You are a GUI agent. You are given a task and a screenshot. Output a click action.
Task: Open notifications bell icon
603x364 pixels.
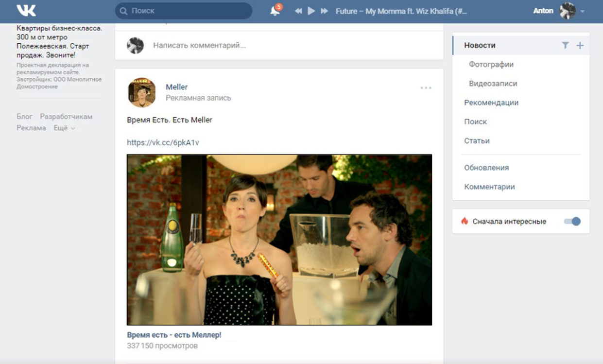[275, 11]
